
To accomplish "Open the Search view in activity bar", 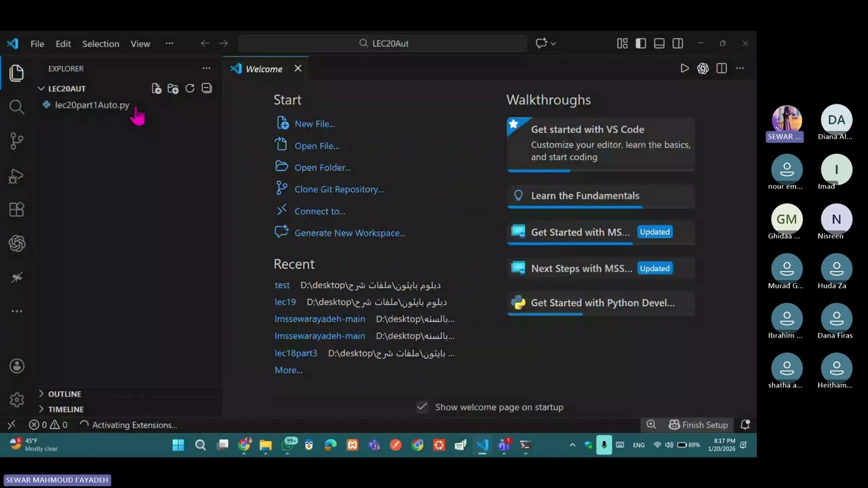I will tap(17, 106).
